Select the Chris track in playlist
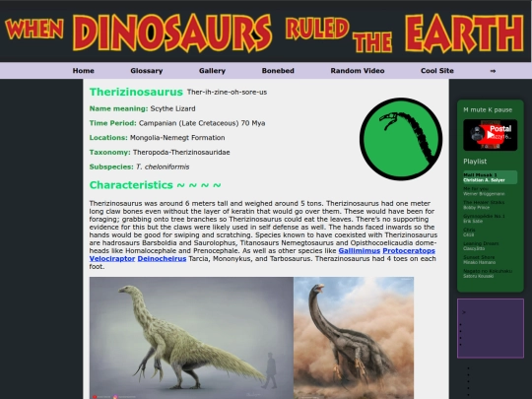Viewport: 532px width, 399px height. pos(491,233)
